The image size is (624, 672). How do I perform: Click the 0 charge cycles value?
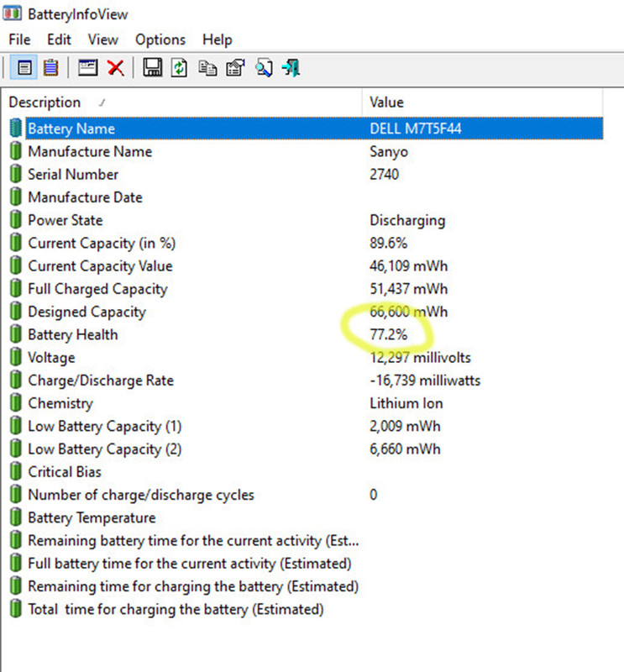(373, 495)
